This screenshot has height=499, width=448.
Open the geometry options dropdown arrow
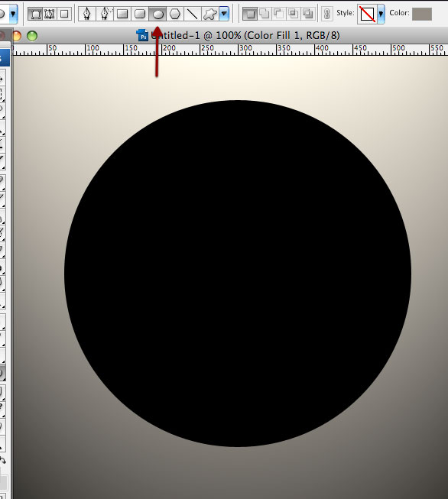point(224,14)
